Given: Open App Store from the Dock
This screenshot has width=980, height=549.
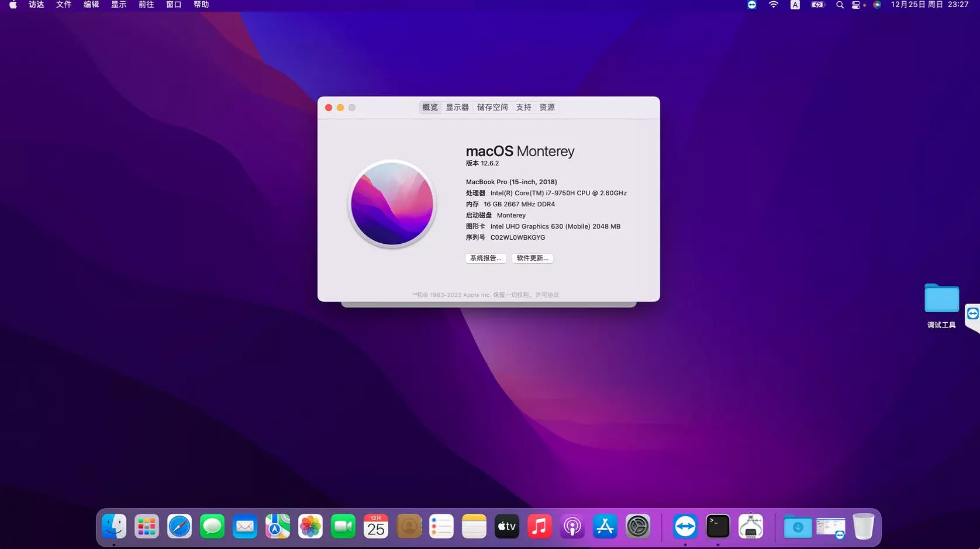Looking at the screenshot, I should tap(605, 527).
